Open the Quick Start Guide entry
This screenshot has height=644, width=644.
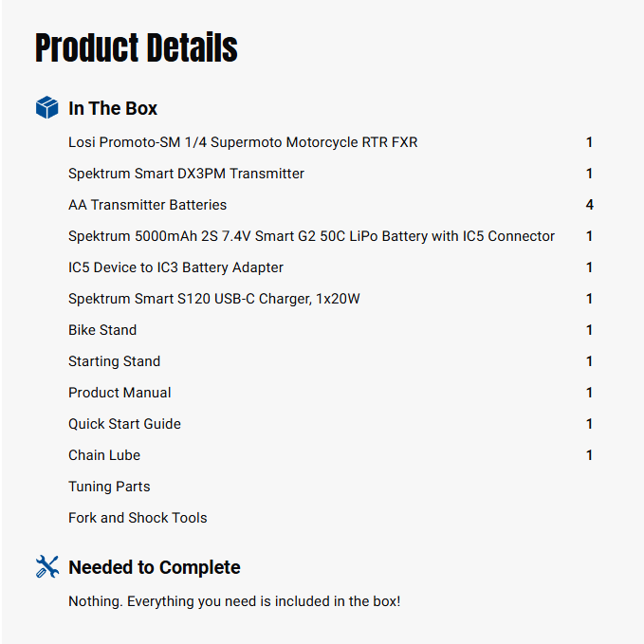pyautogui.click(x=124, y=424)
